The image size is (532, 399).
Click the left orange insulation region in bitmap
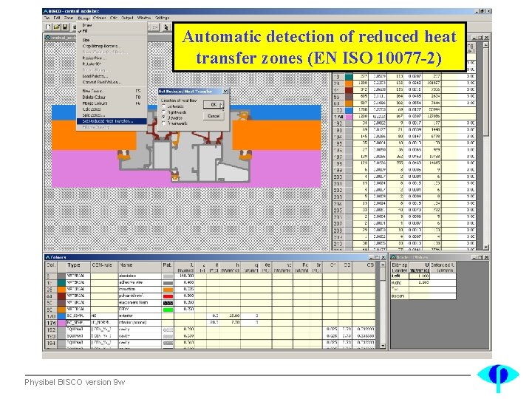coord(93,135)
